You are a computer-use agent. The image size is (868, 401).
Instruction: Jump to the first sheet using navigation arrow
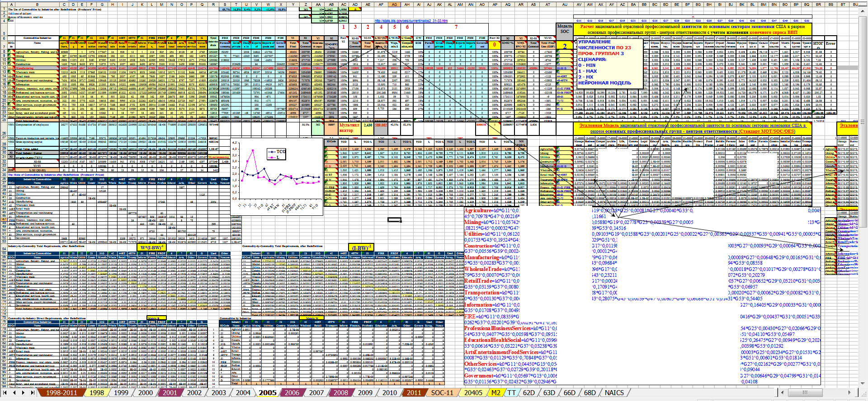tap(5, 393)
